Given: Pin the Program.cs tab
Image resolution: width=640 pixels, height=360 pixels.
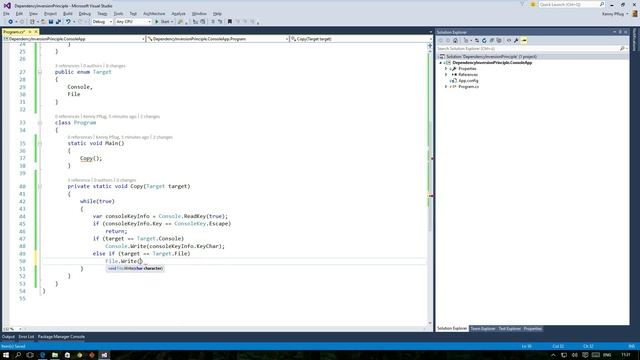Looking at the screenshot, I should tap(30, 32).
